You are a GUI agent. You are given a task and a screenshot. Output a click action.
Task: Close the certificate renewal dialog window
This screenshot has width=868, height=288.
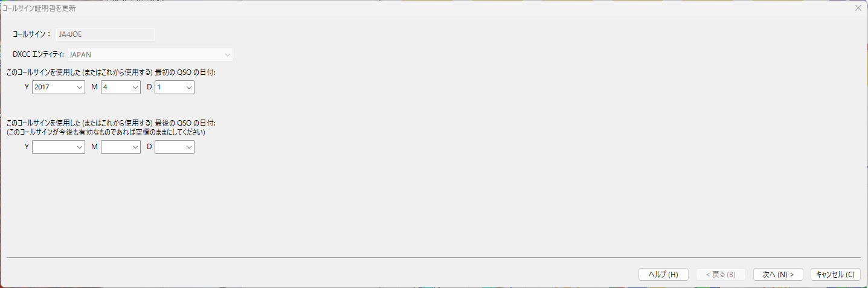(858, 8)
